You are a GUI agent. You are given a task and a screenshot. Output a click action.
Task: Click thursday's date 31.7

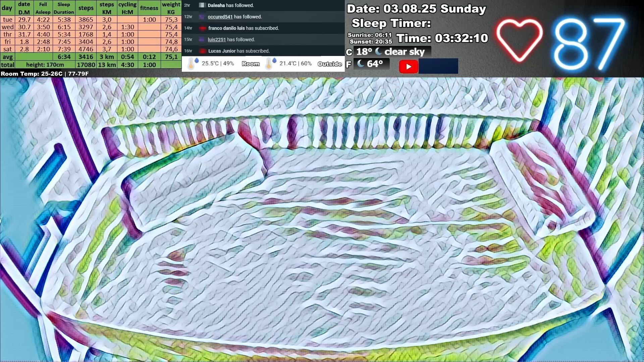tap(24, 34)
